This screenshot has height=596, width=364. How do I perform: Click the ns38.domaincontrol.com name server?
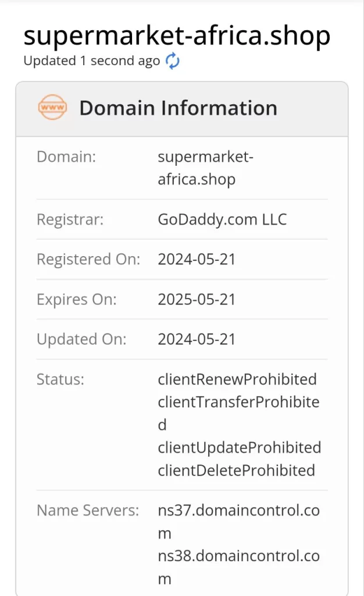click(238, 556)
